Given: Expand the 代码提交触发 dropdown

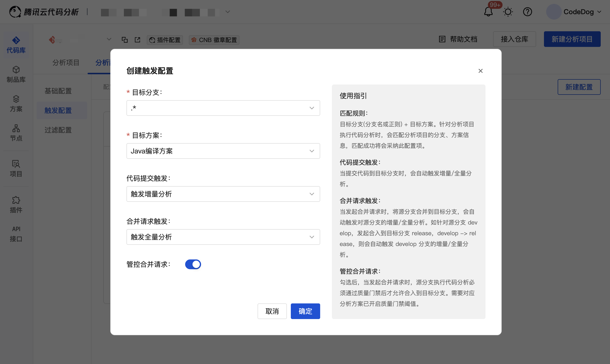Looking at the screenshot, I should (223, 194).
